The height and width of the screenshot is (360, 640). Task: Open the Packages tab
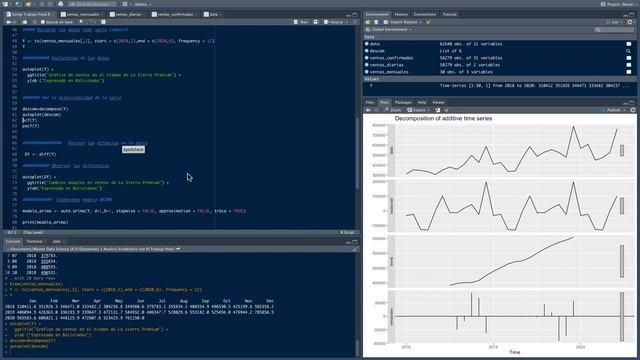403,102
